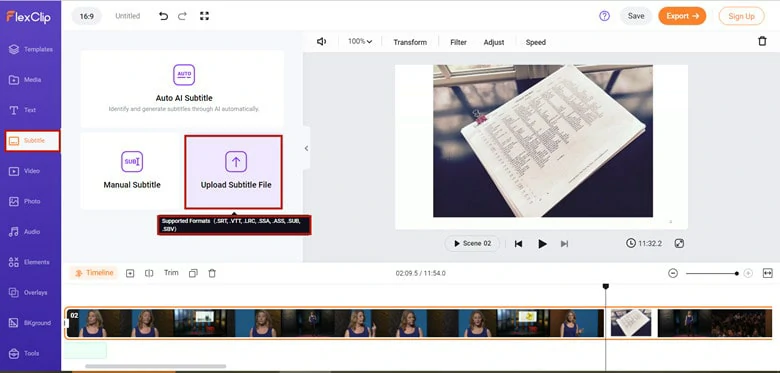Choose Auto AI Subtitle card

point(183,89)
